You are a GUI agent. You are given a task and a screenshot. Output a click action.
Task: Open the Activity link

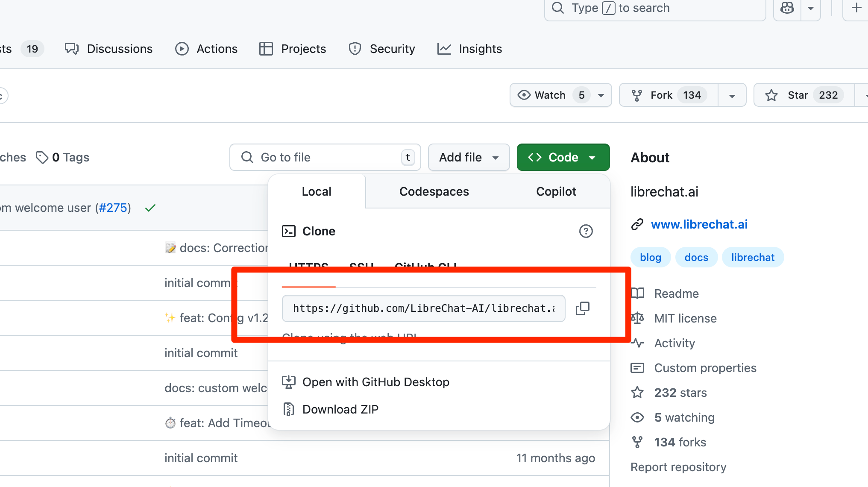coord(675,343)
